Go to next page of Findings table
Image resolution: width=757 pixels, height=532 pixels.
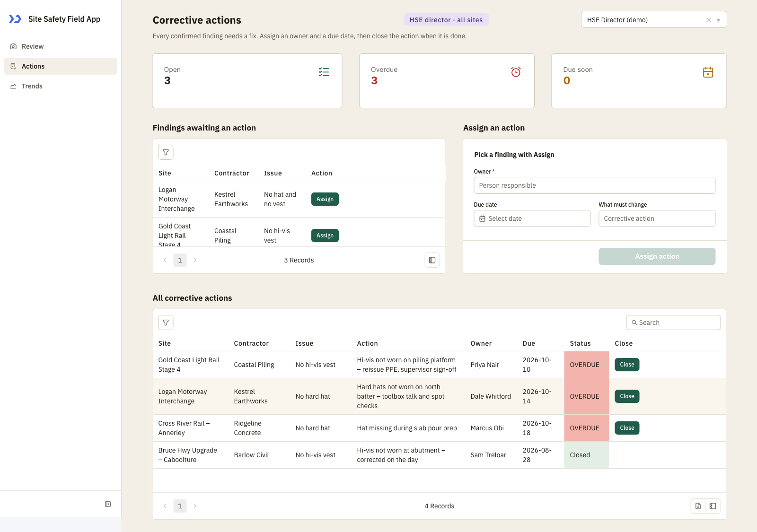click(x=195, y=260)
